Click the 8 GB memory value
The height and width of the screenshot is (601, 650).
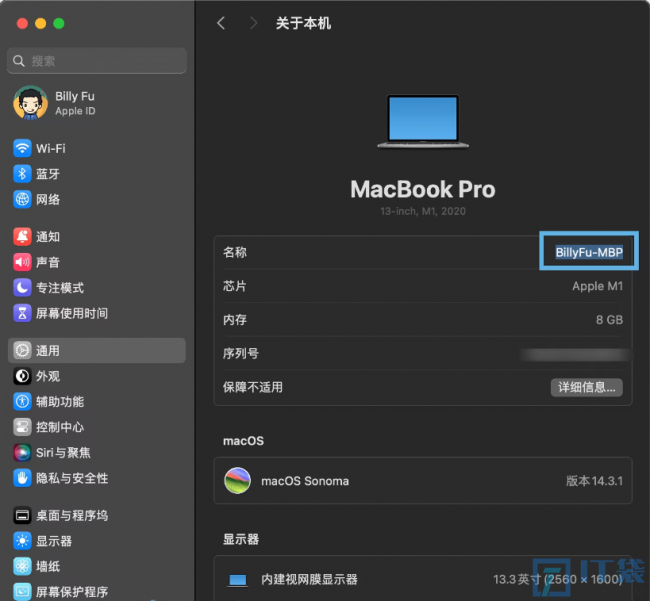[609, 320]
